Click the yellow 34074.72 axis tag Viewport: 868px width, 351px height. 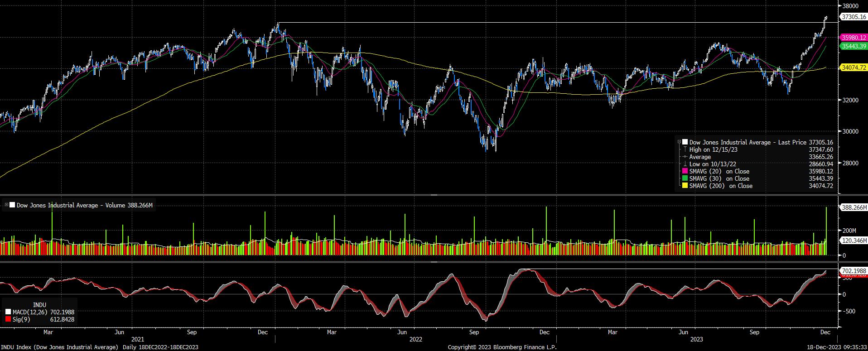(854, 67)
